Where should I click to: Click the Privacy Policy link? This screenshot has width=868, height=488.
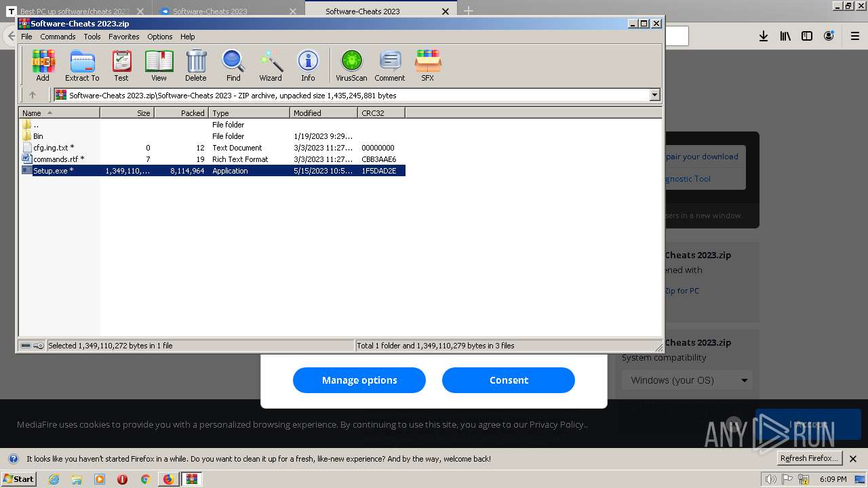click(x=557, y=424)
